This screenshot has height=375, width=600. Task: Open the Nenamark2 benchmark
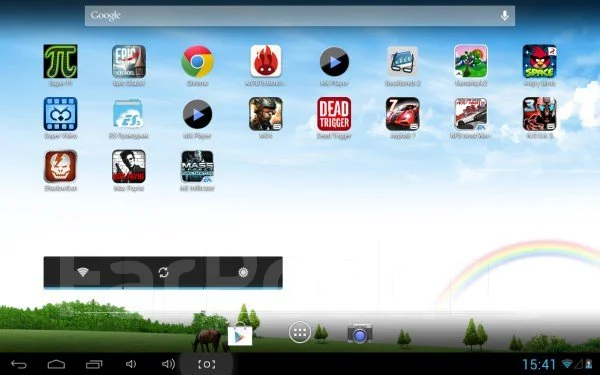471,61
